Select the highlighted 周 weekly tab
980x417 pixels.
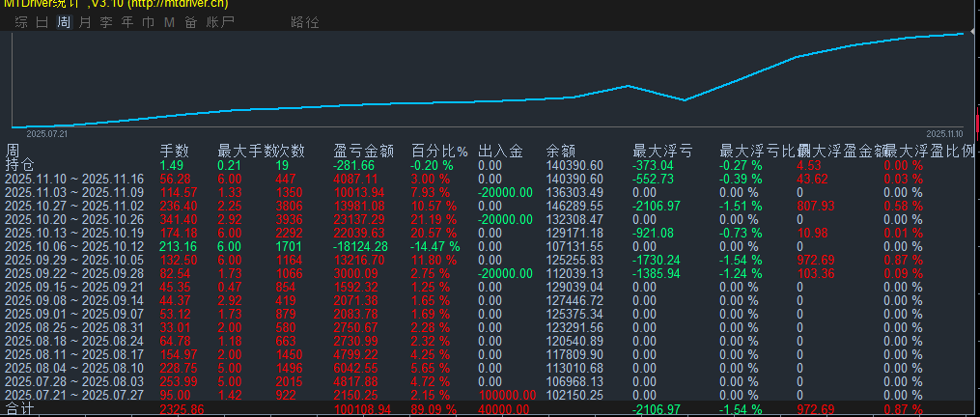coord(64,22)
